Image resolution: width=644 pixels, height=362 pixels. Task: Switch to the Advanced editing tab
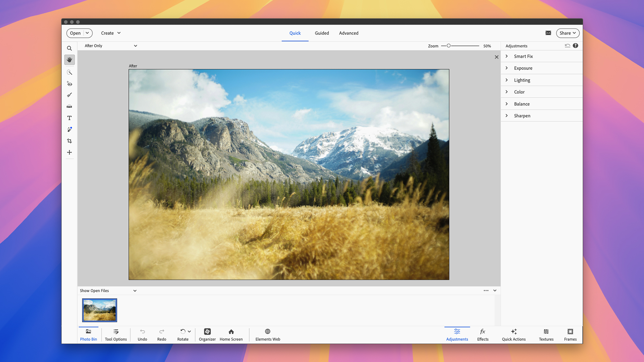point(348,33)
